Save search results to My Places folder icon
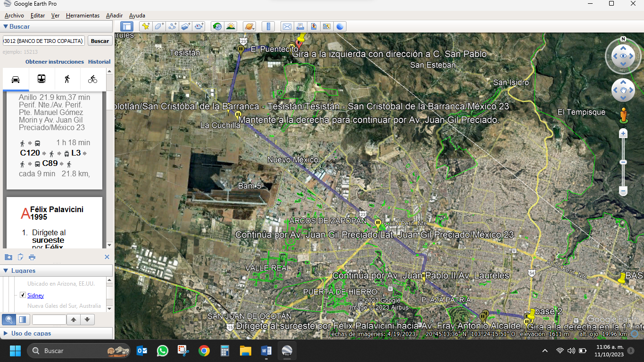The width and height of the screenshot is (644, 362). click(x=8, y=257)
